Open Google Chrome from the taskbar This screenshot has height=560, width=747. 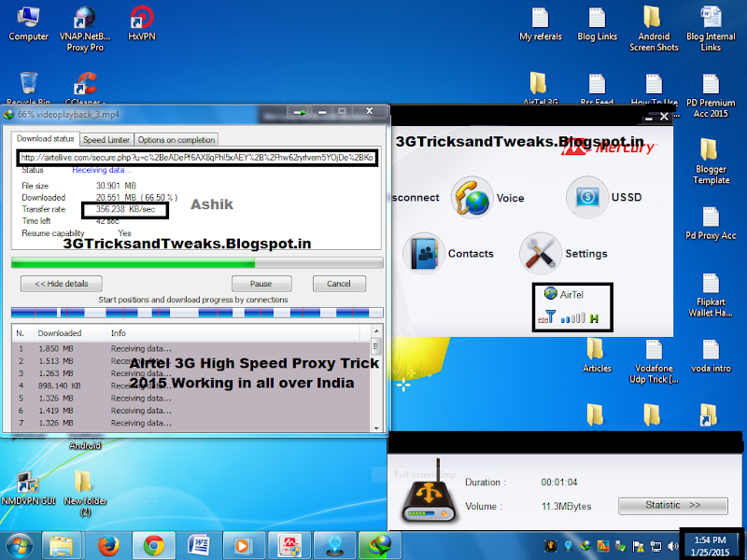click(x=153, y=546)
